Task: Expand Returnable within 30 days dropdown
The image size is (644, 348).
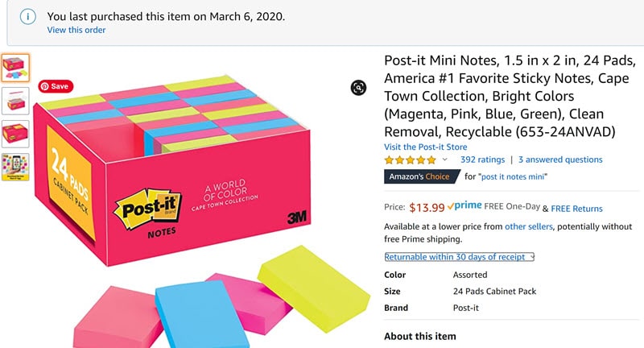Action: coord(460,257)
